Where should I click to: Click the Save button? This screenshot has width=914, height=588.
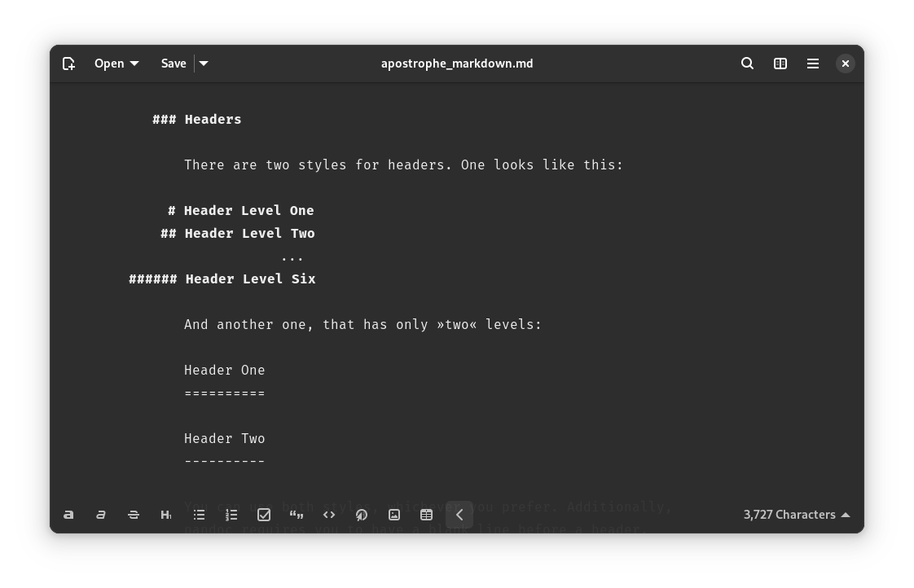pos(174,64)
